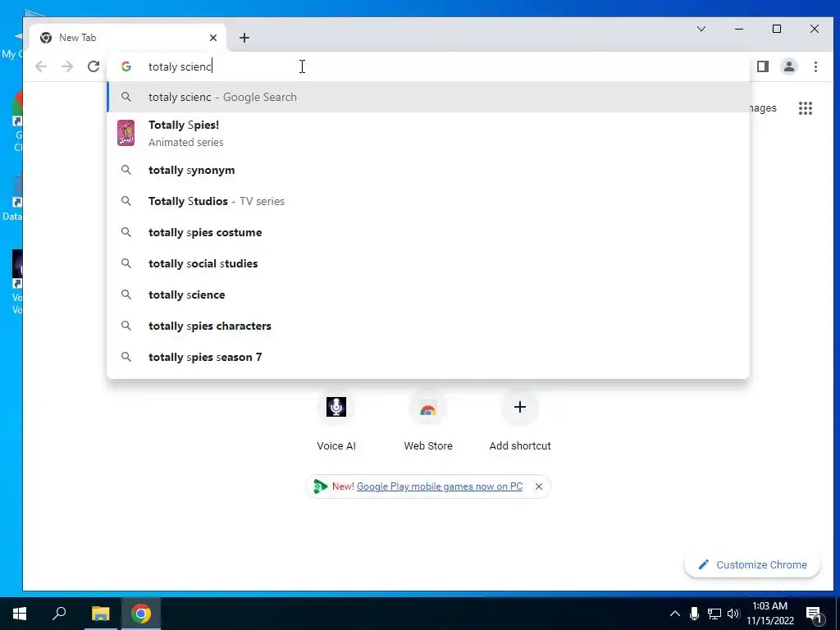Close the Chrome window

[815, 29]
